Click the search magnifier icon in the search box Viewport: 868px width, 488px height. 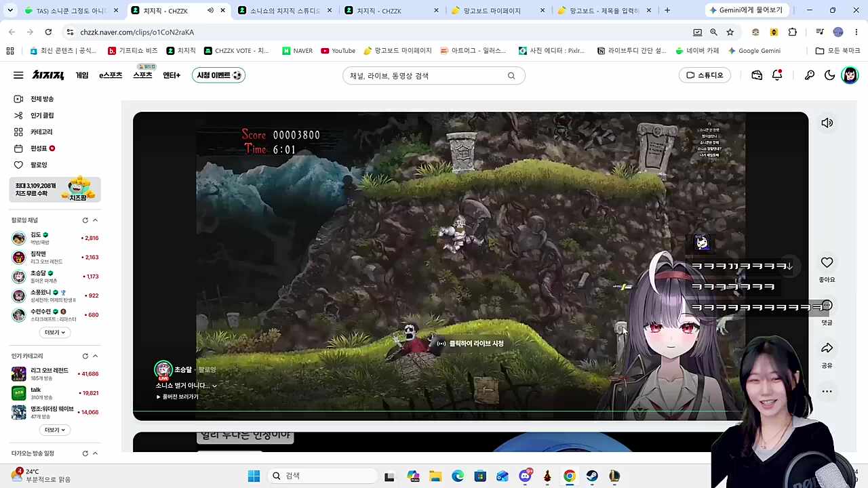511,76
